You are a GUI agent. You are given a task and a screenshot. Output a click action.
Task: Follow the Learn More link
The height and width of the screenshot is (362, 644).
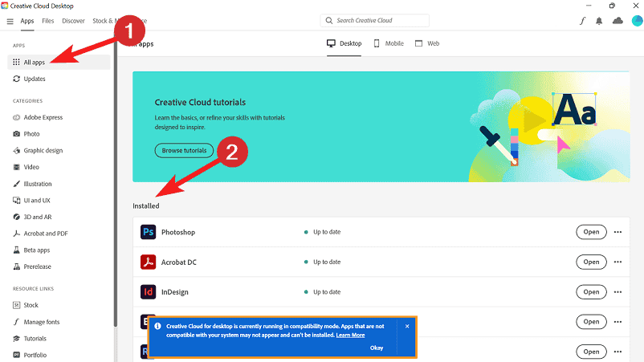click(350, 336)
